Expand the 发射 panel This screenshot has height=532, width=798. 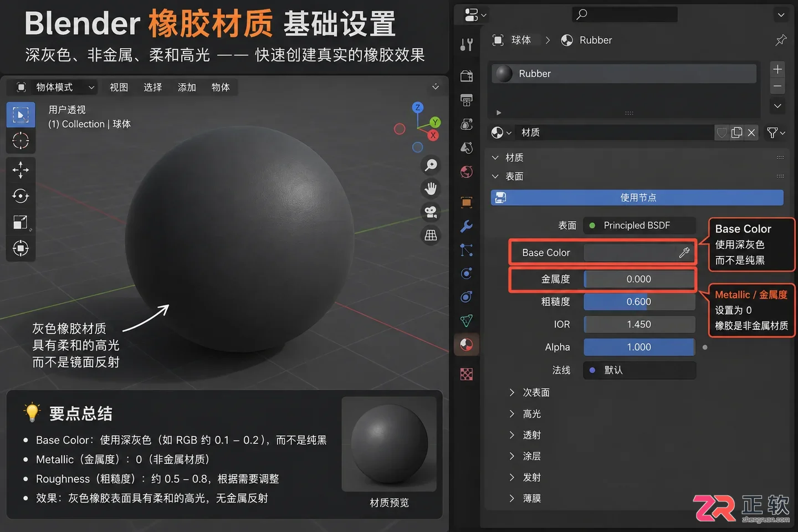[x=525, y=477]
